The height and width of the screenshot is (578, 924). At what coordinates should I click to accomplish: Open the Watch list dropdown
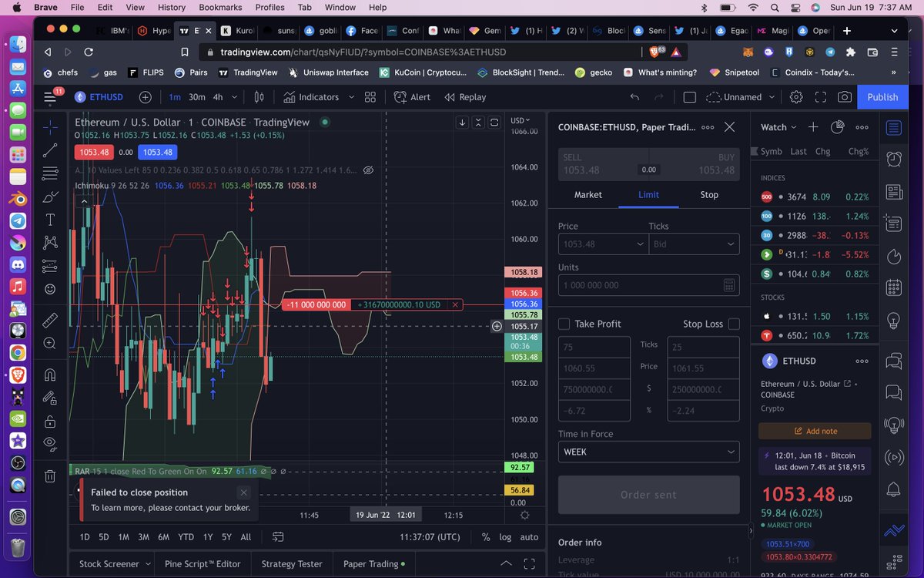(x=778, y=127)
